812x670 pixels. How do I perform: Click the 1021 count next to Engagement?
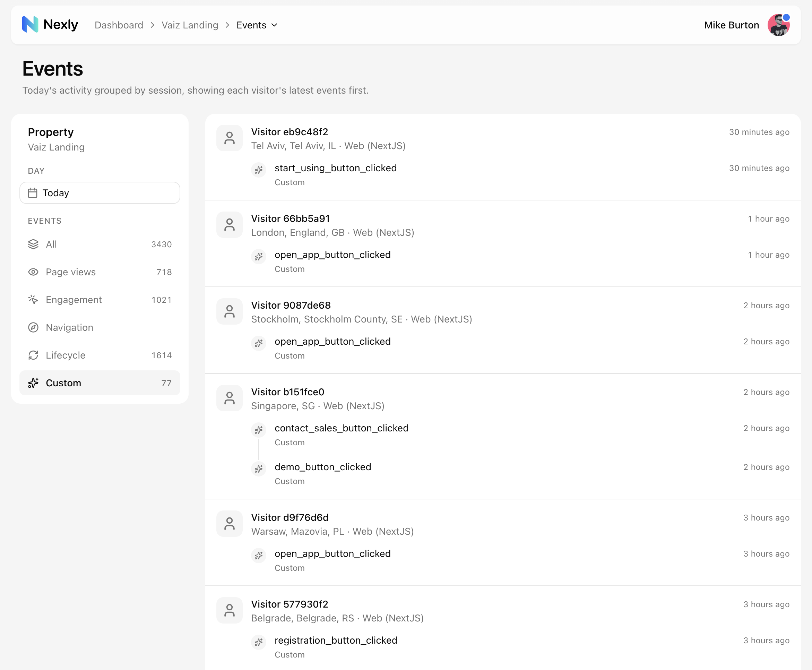pos(161,300)
